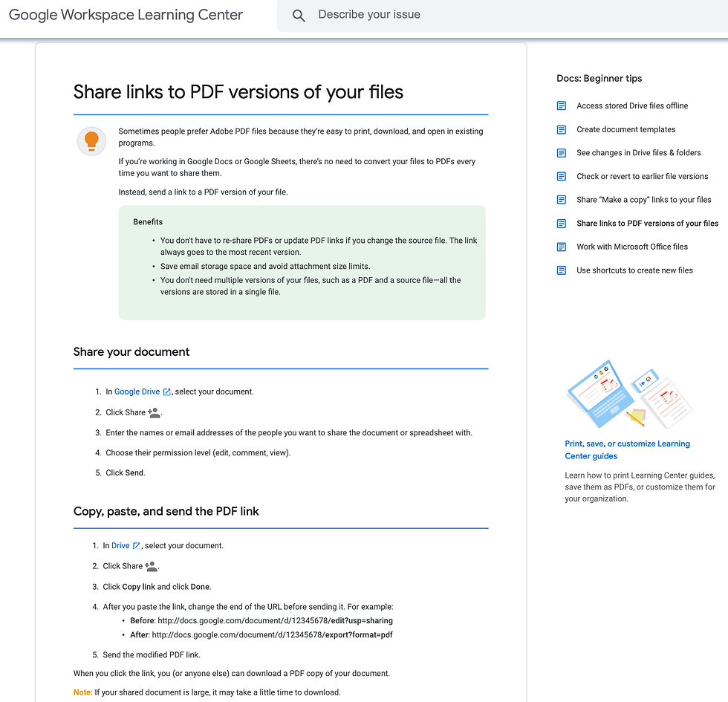The width and height of the screenshot is (728, 702).
Task: Click external-link icon next to 'Google Drive'
Action: point(167,392)
